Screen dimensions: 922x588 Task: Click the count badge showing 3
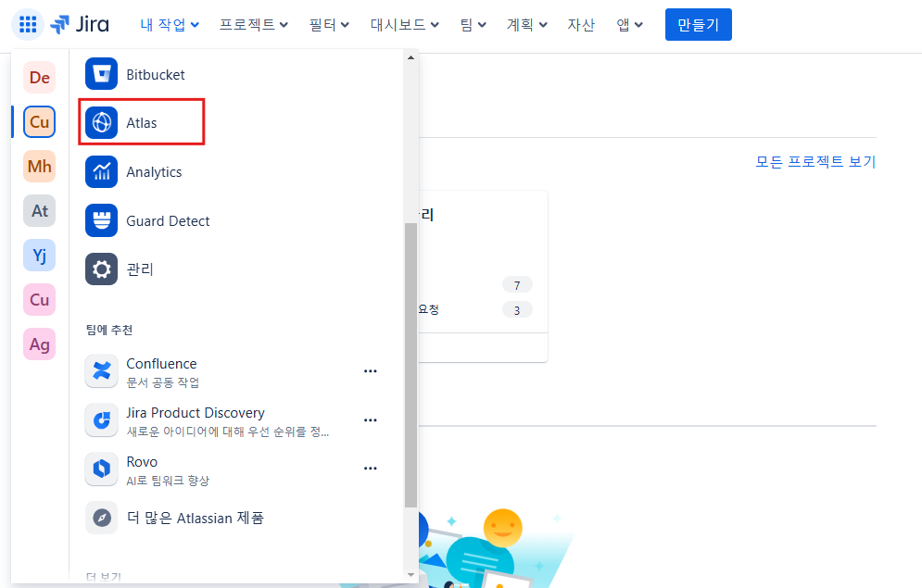(517, 309)
